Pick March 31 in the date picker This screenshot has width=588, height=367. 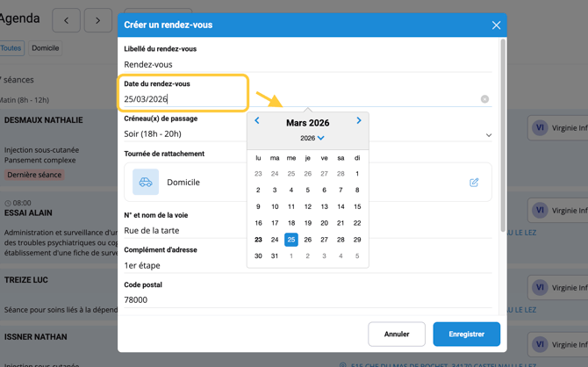(275, 256)
